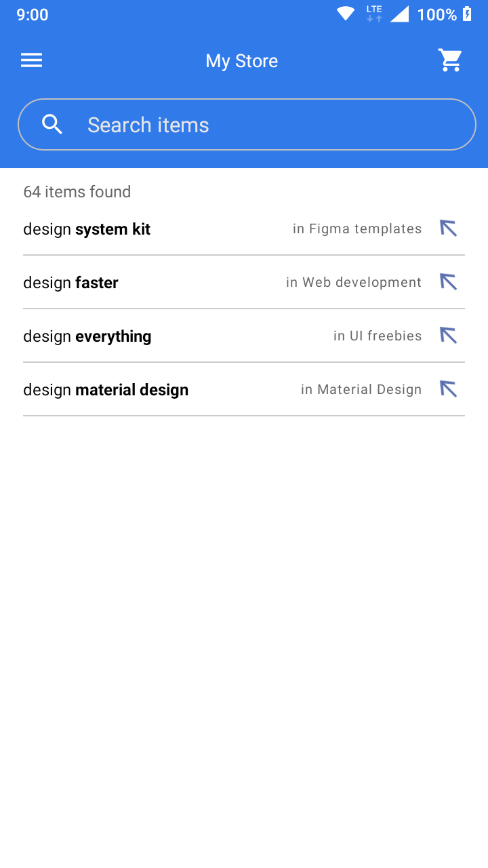The height and width of the screenshot is (868, 488).
Task: Go to the UI freebies category label
Action: coord(378,336)
